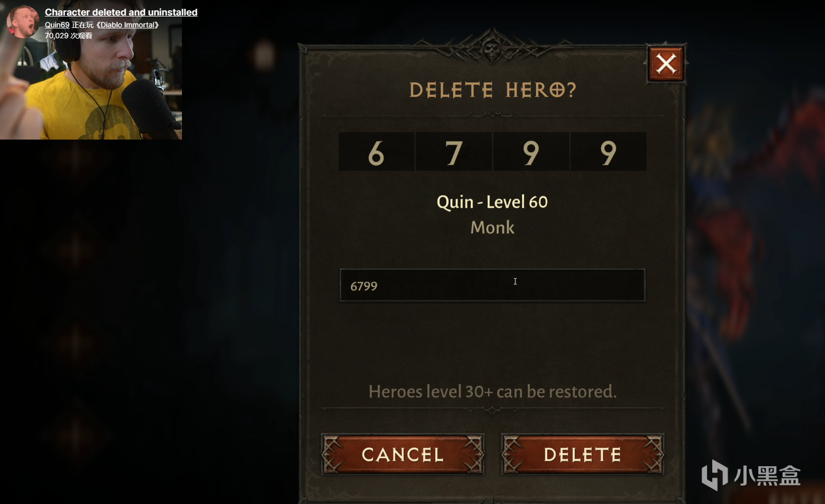This screenshot has width=825, height=504.
Task: Click the 'Quin - Level 60' hero name
Action: tap(492, 202)
